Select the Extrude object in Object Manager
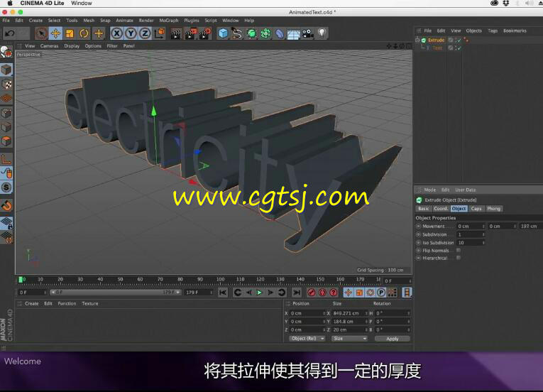 (x=436, y=40)
